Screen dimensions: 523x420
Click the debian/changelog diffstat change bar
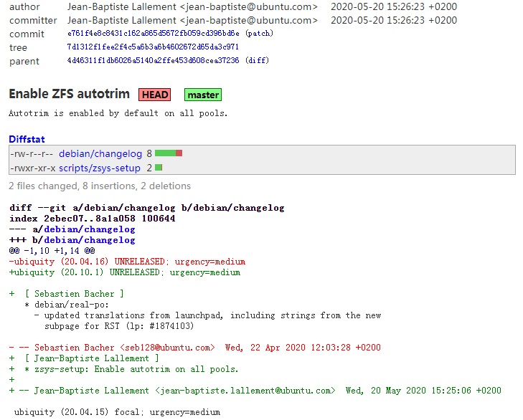[x=169, y=153]
